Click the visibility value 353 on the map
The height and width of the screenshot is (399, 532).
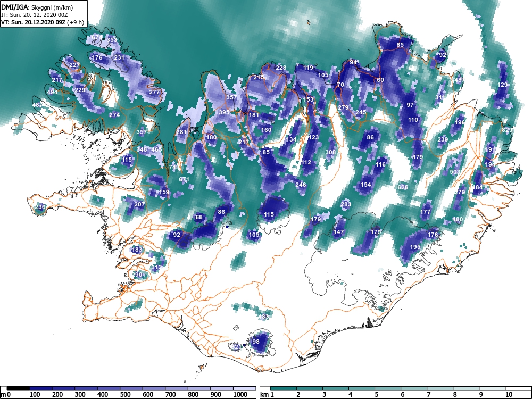[x=112, y=40]
